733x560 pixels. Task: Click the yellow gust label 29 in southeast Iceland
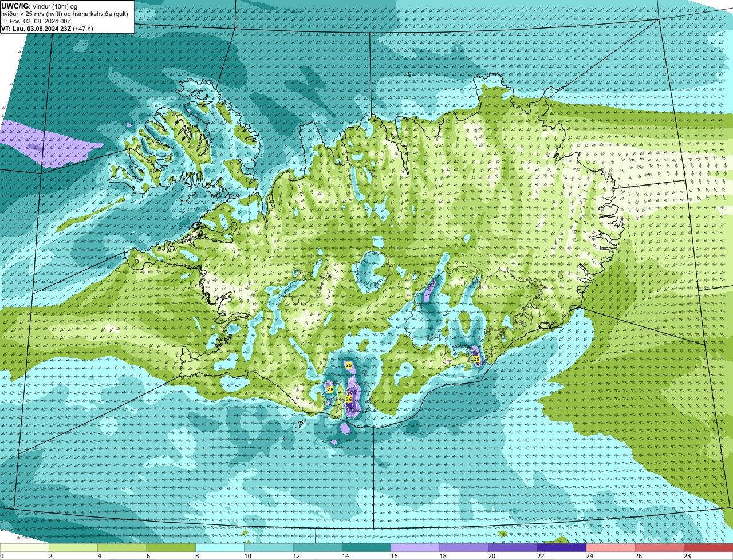pyautogui.click(x=476, y=359)
